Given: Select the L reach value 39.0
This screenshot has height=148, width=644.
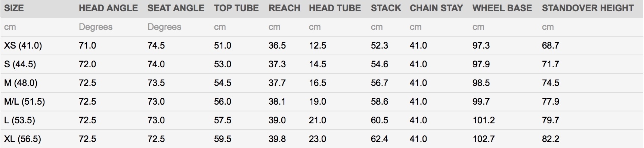Looking at the screenshot, I should [277, 120].
